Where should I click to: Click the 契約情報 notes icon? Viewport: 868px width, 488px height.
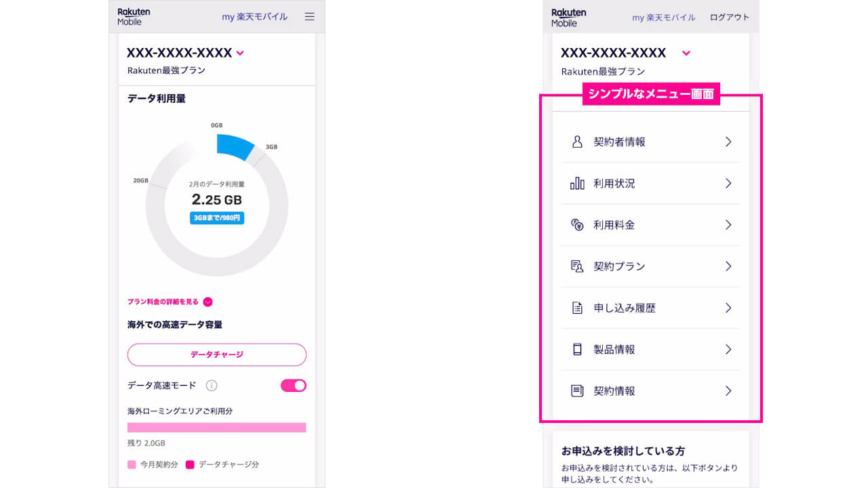tap(577, 391)
